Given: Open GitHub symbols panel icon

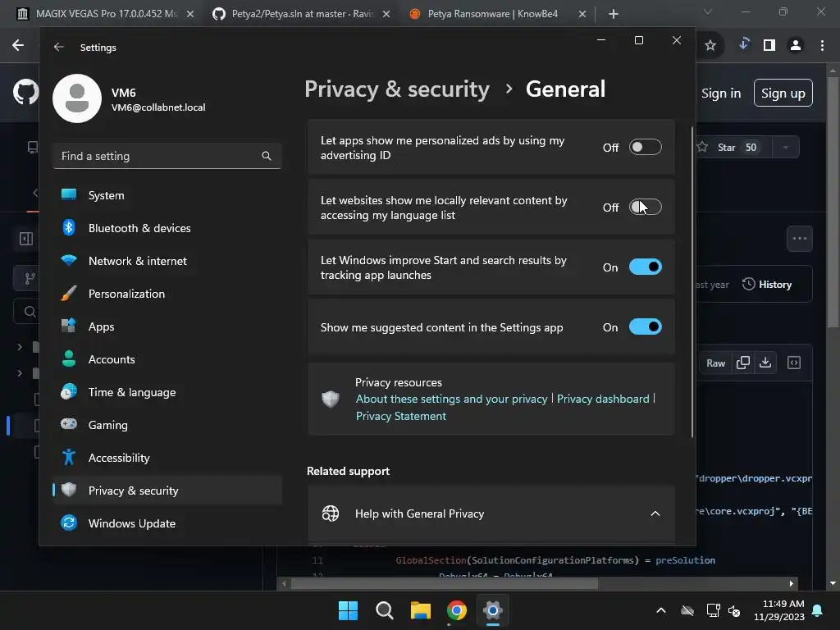Looking at the screenshot, I should tap(794, 363).
